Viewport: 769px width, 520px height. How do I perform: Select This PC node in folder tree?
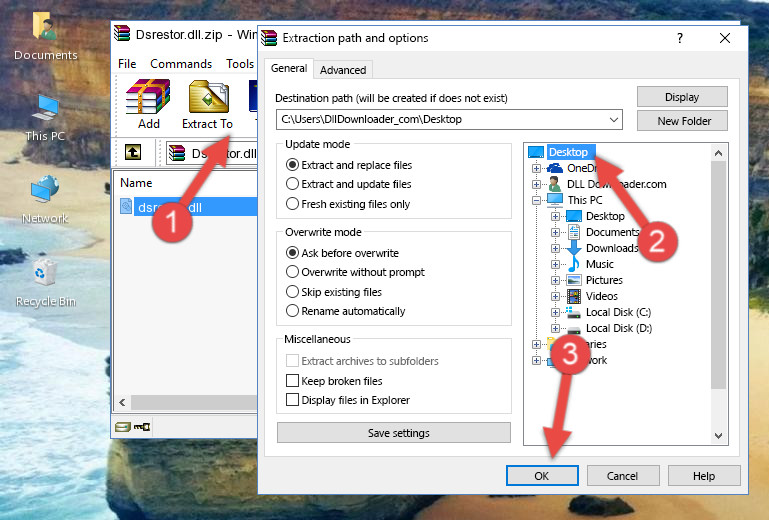585,200
